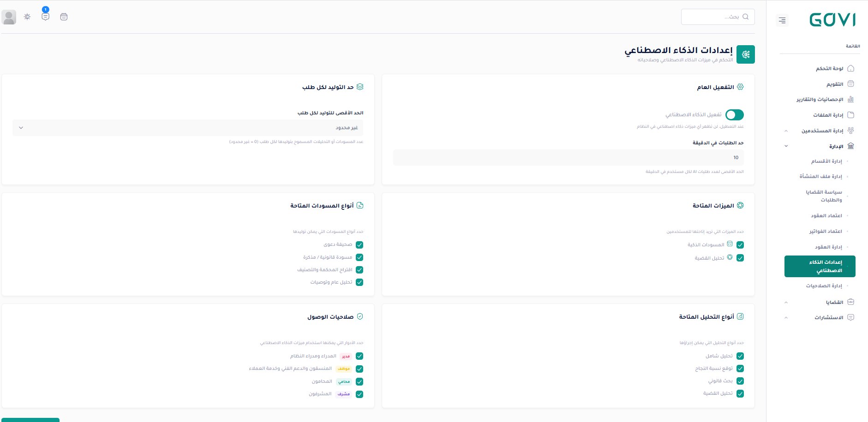Click the brightness theme icon in top bar
Screen dimensions: 868x422
coord(27,17)
